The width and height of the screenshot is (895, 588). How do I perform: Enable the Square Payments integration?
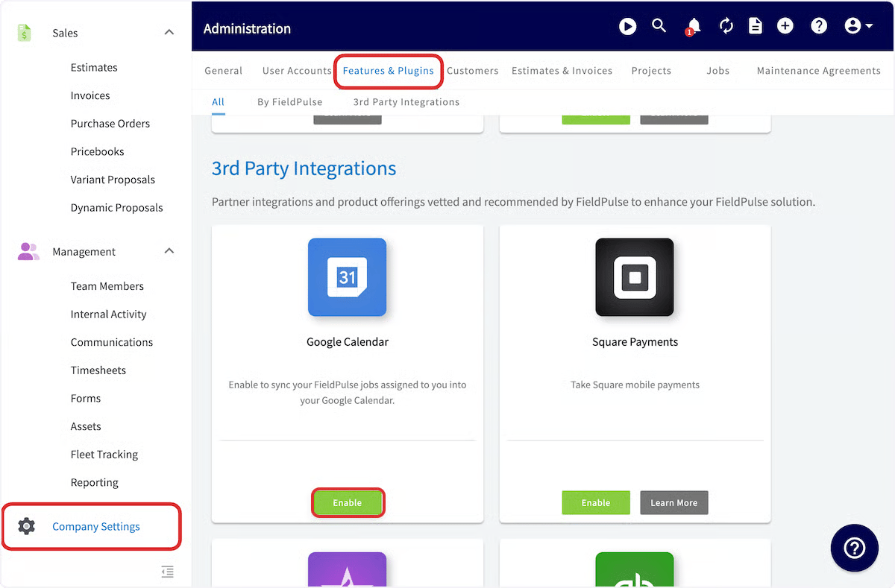point(596,503)
